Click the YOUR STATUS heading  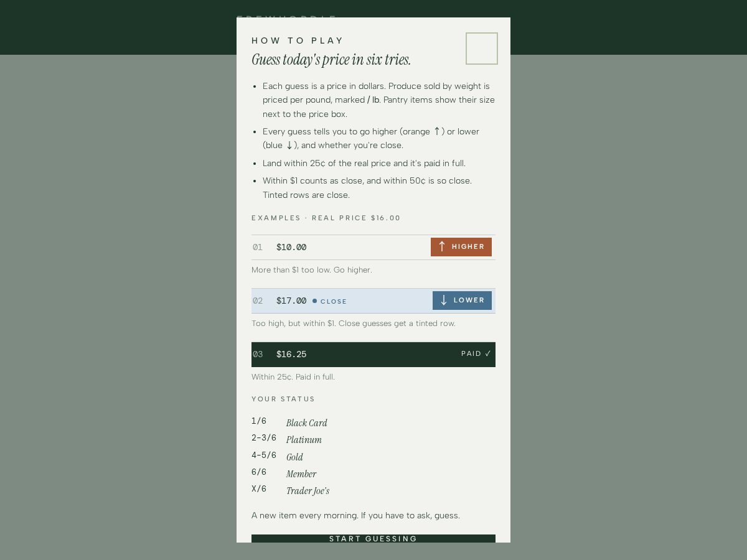[x=283, y=399]
